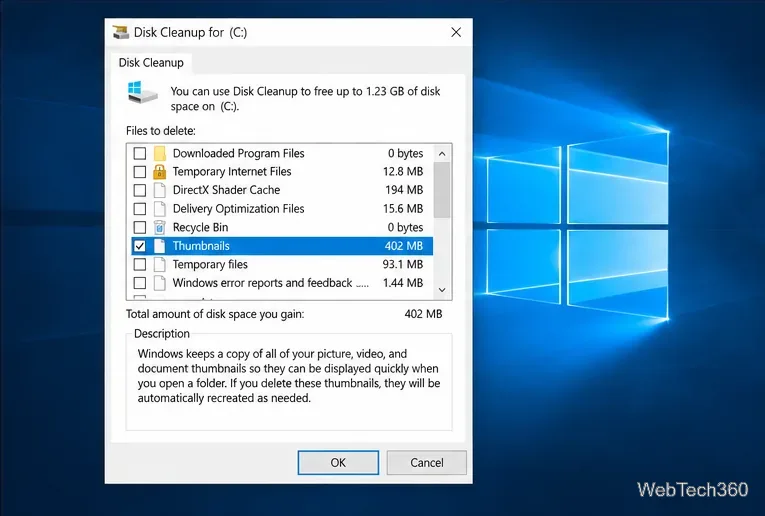Select the 'DirectX Shader Cache' row text
The width and height of the screenshot is (765, 516).
coord(226,190)
